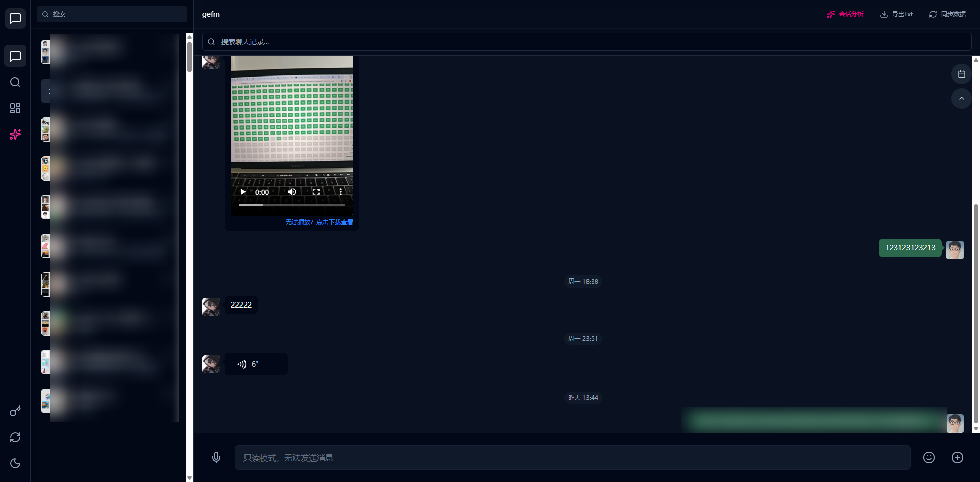Viewport: 980px width, 482px height.
Task: Click the upward chevron to scroll to top
Action: coord(962,98)
